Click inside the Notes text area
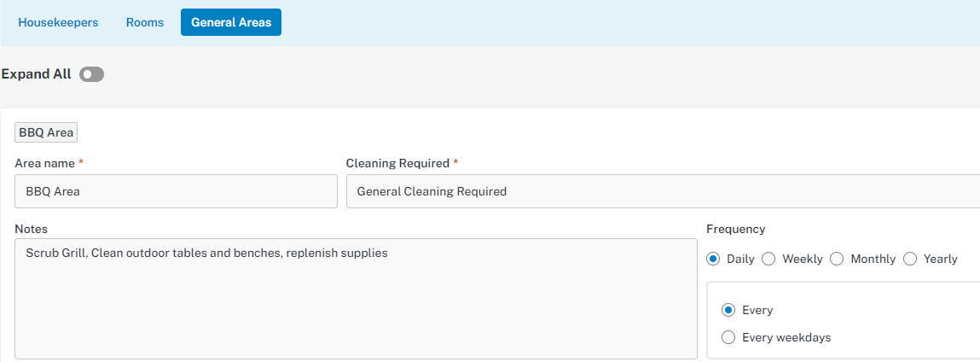 click(356, 299)
